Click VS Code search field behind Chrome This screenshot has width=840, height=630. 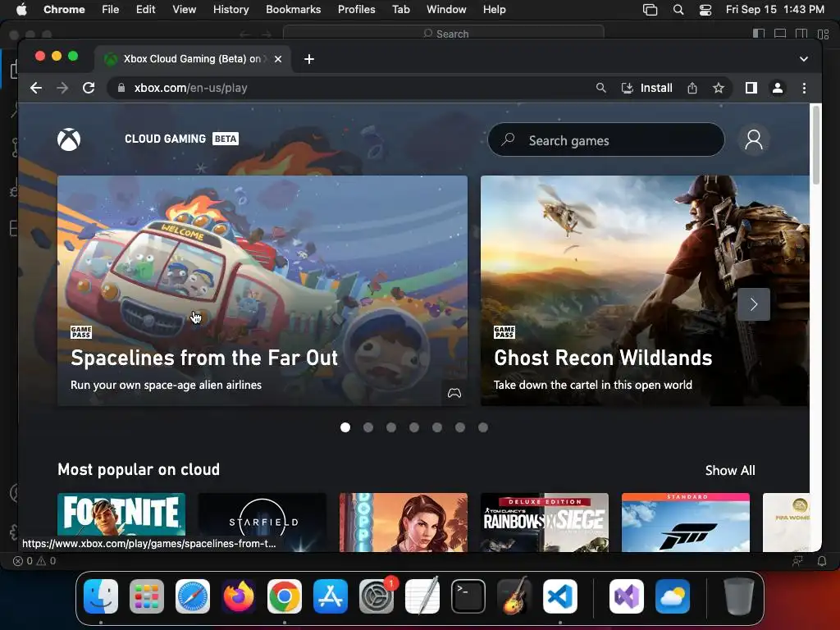point(444,33)
